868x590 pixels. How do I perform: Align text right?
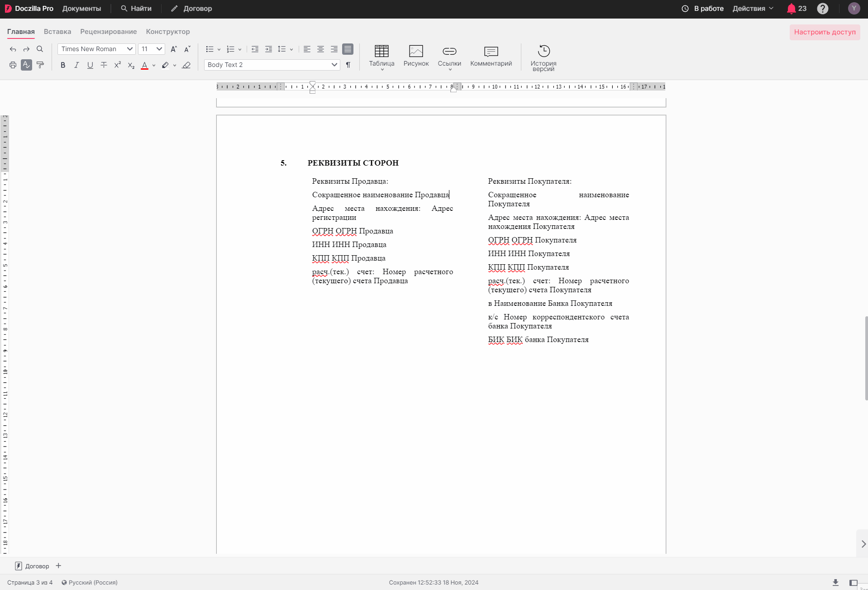[x=334, y=49]
